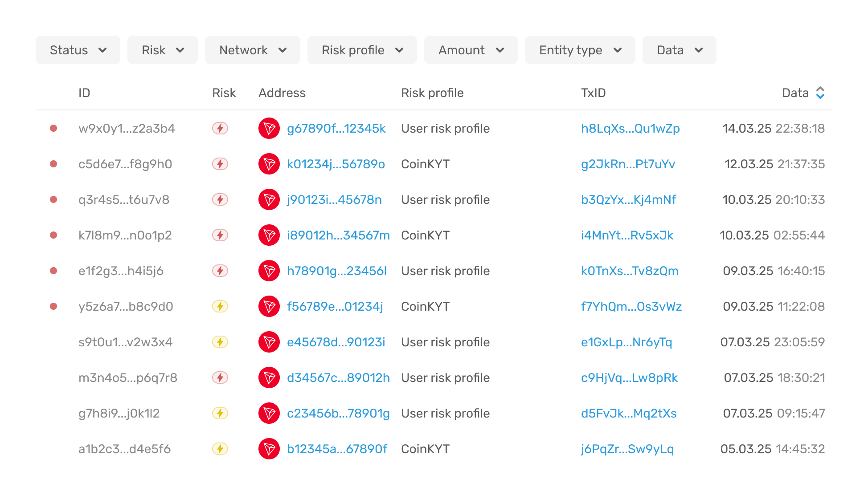The width and height of the screenshot is (868, 495).
Task: Open the Risk profile filter dropdown
Action: point(362,50)
